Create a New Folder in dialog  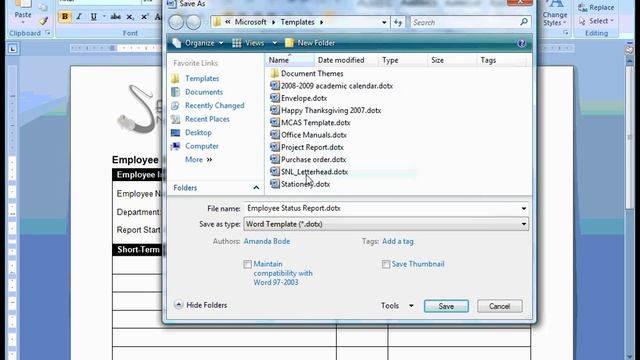click(x=310, y=43)
